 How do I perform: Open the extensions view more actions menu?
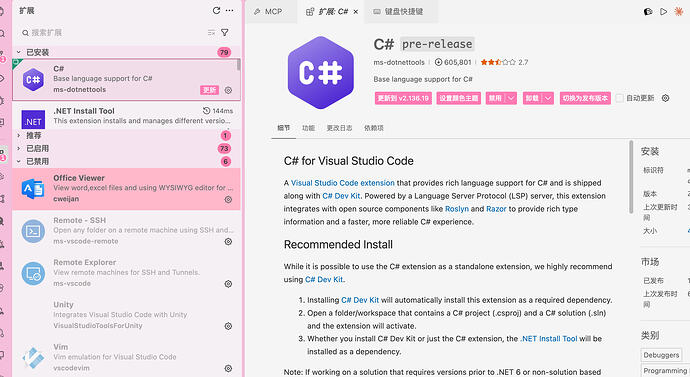click(229, 11)
